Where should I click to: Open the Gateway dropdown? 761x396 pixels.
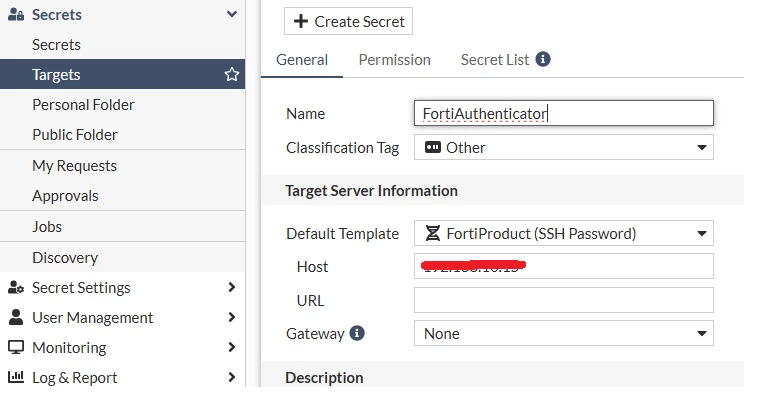[x=563, y=333]
